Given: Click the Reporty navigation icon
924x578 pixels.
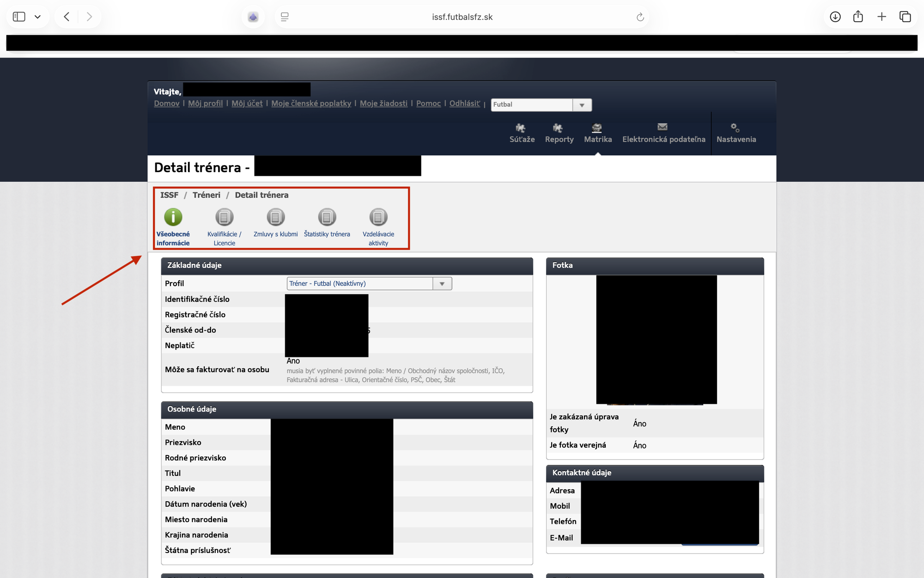Looking at the screenshot, I should [x=558, y=128].
